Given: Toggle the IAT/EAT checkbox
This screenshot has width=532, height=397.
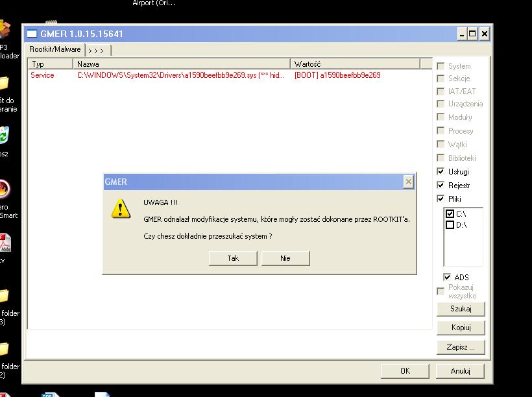Looking at the screenshot, I should 441,91.
